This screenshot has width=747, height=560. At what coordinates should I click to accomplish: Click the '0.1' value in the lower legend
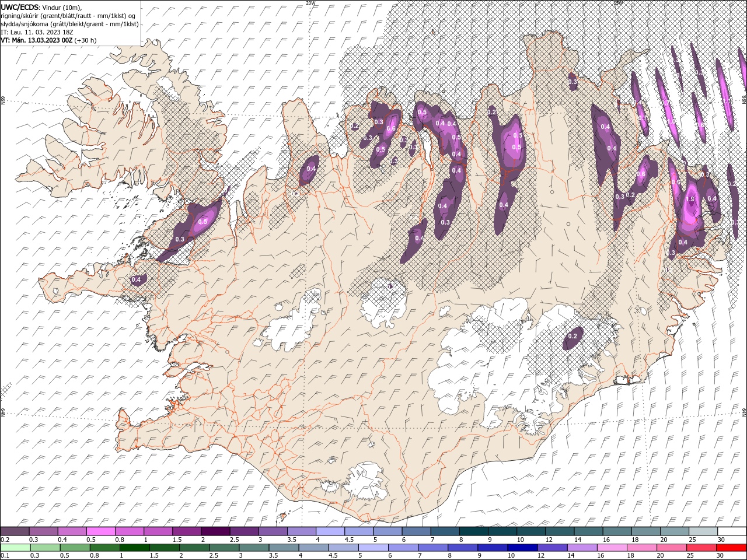(x=5, y=556)
